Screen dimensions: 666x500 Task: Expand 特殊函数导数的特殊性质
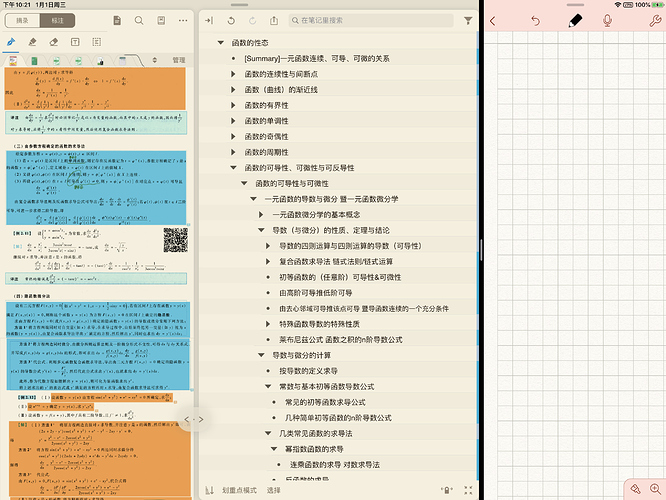[x=268, y=324]
